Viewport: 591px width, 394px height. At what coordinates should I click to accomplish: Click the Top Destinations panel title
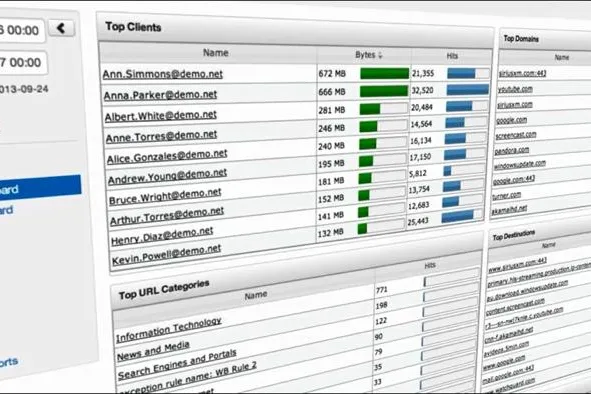(x=513, y=235)
